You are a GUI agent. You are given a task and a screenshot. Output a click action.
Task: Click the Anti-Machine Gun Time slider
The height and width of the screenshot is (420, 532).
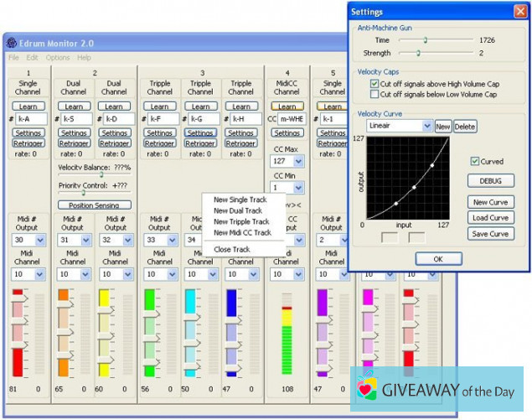coord(425,39)
